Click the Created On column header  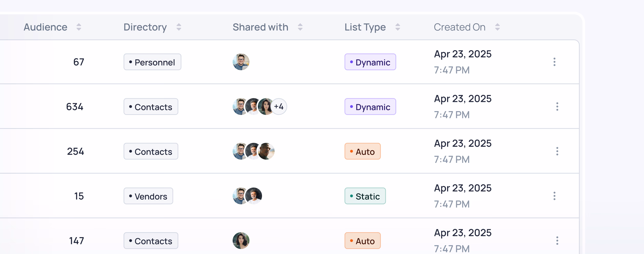coord(460,27)
